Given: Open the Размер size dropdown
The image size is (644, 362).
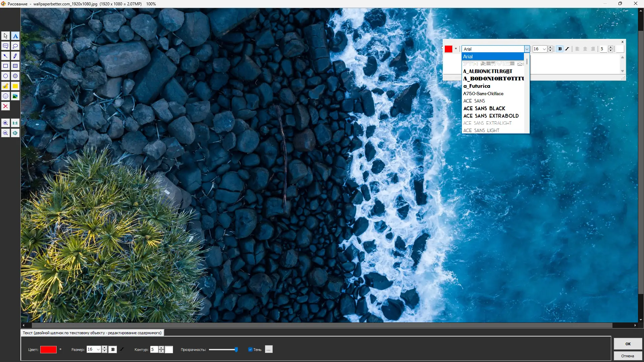Looking at the screenshot, I should [98, 350].
